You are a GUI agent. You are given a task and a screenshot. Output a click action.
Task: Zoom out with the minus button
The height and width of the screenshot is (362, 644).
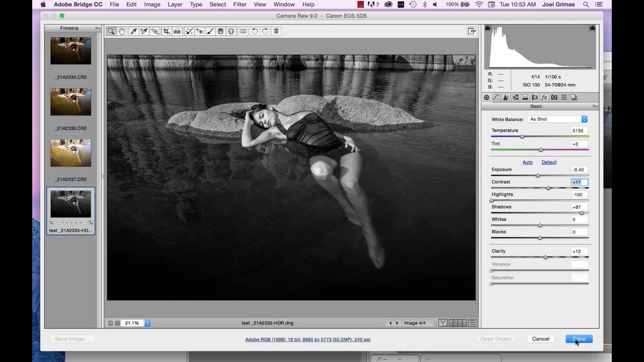click(111, 323)
